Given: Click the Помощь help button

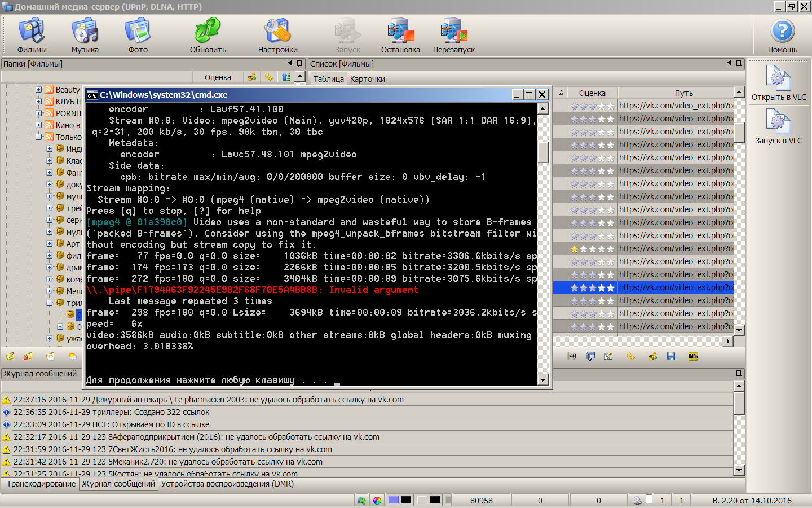Looking at the screenshot, I should pyautogui.click(x=782, y=35).
